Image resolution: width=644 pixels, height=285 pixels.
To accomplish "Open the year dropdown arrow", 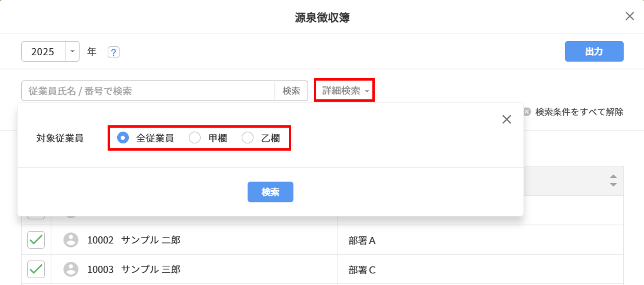I will point(72,52).
